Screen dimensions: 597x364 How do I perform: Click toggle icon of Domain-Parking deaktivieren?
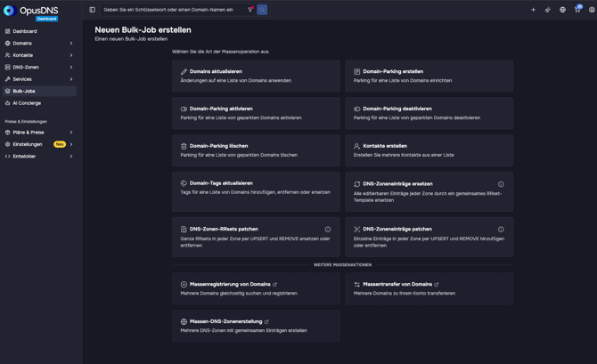tap(356, 109)
